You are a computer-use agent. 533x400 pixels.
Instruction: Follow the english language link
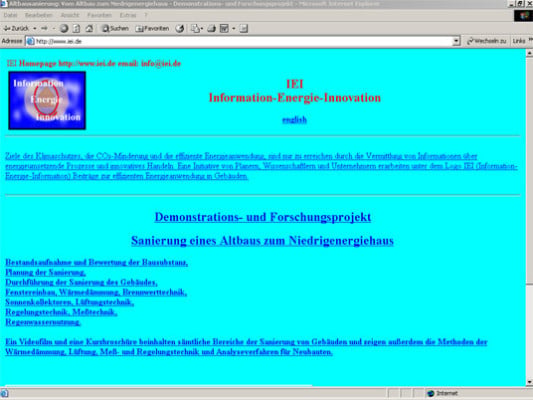click(x=294, y=120)
